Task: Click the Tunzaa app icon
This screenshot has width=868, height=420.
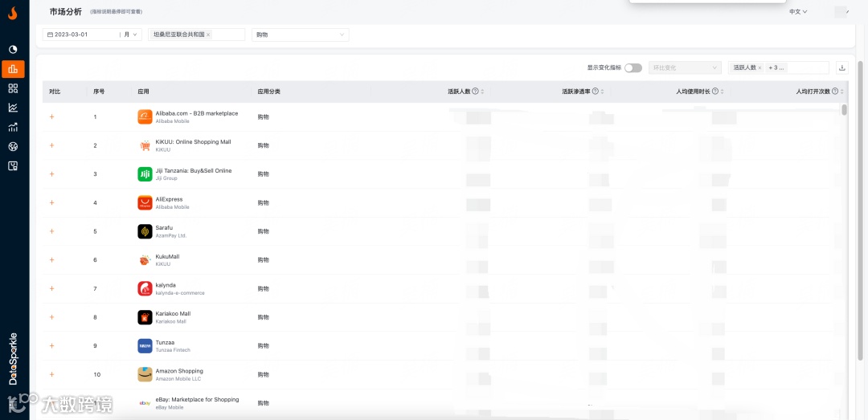Action: [145, 346]
